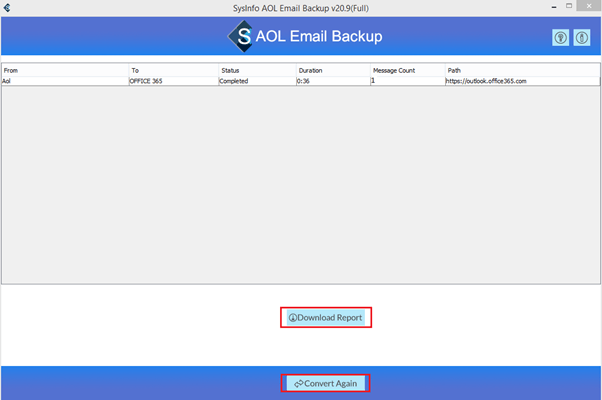Click the 'AOL Email Backup' header title
Screen dimensions: 602x400
[319, 36]
